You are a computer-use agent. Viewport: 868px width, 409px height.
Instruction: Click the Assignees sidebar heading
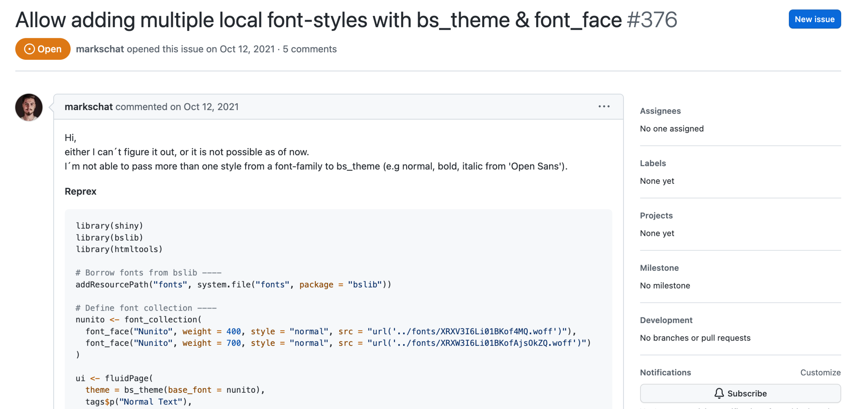coord(660,111)
